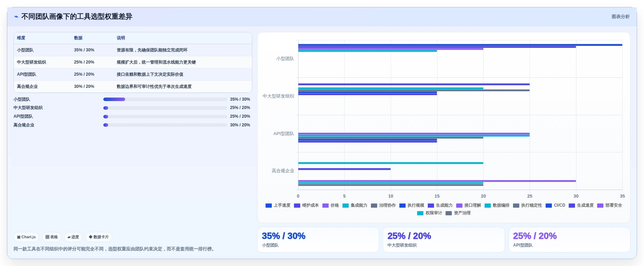Hide the 权限审计 dataset via its legend item

click(430, 213)
